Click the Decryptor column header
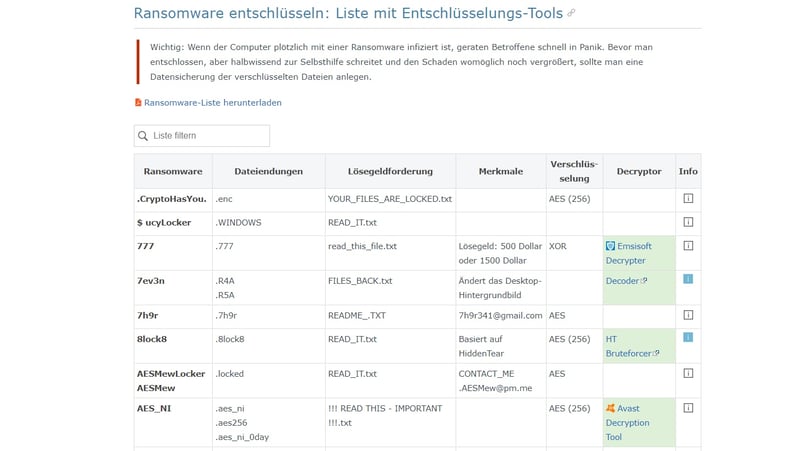The width and height of the screenshot is (800, 451). tap(639, 171)
